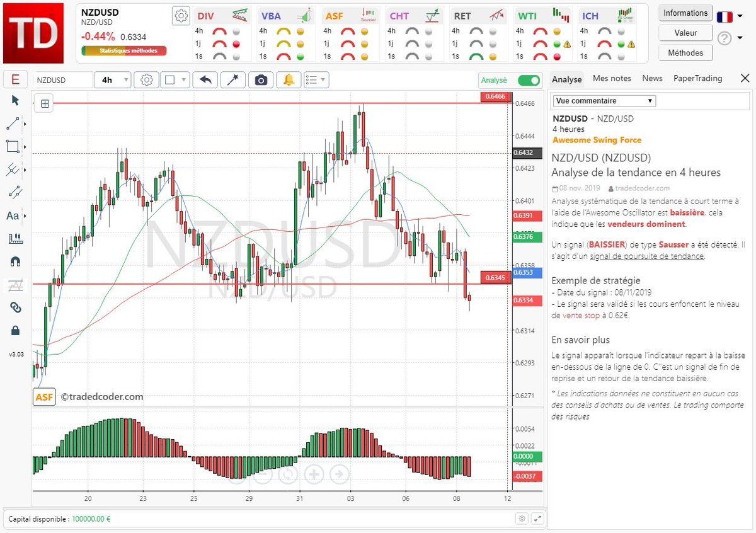Click the crosshair plus box on chart

(45, 104)
